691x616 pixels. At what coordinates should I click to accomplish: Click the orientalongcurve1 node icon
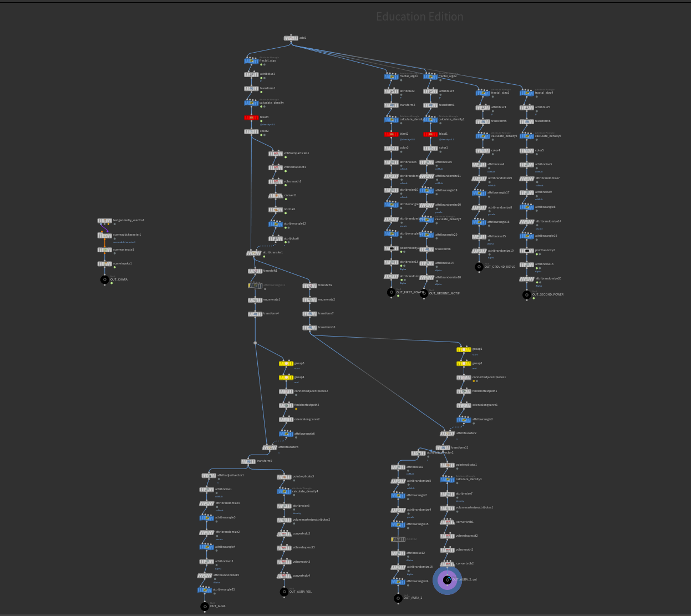click(464, 405)
